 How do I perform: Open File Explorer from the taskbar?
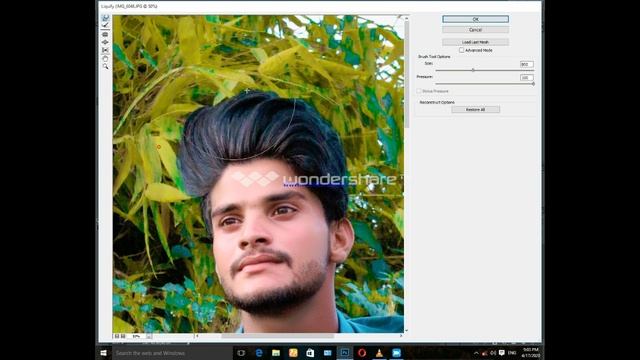(276, 353)
